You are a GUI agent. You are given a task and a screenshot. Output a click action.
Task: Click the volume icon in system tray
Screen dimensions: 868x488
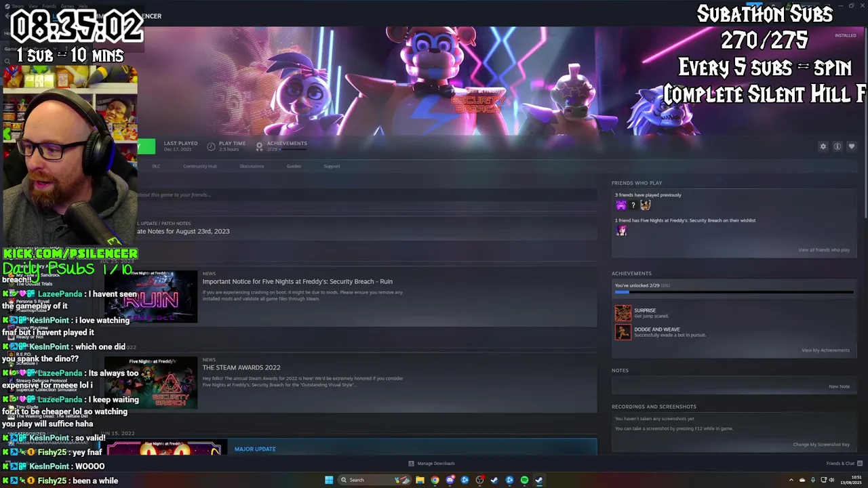[x=832, y=480]
